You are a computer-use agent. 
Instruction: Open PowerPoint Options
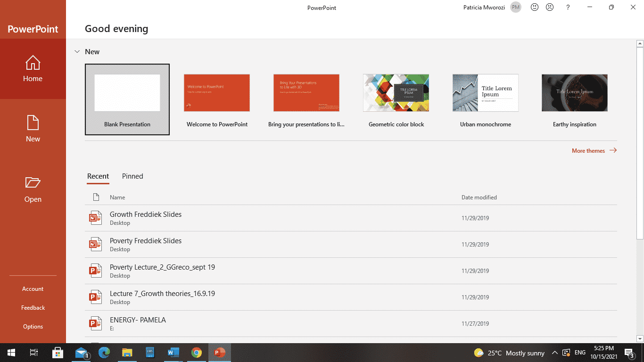pyautogui.click(x=33, y=326)
